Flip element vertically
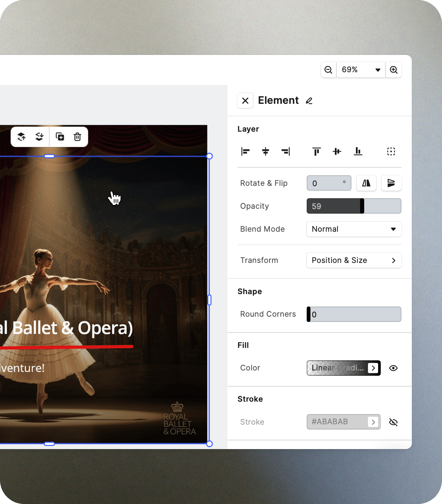The width and height of the screenshot is (442, 504). coord(391,183)
